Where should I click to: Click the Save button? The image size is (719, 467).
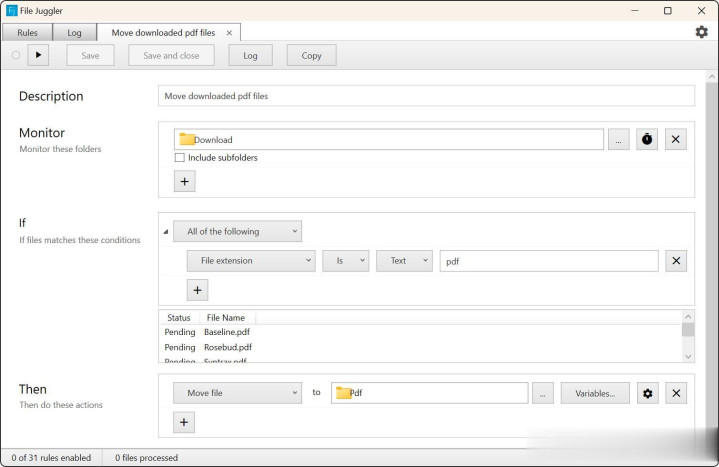click(90, 55)
